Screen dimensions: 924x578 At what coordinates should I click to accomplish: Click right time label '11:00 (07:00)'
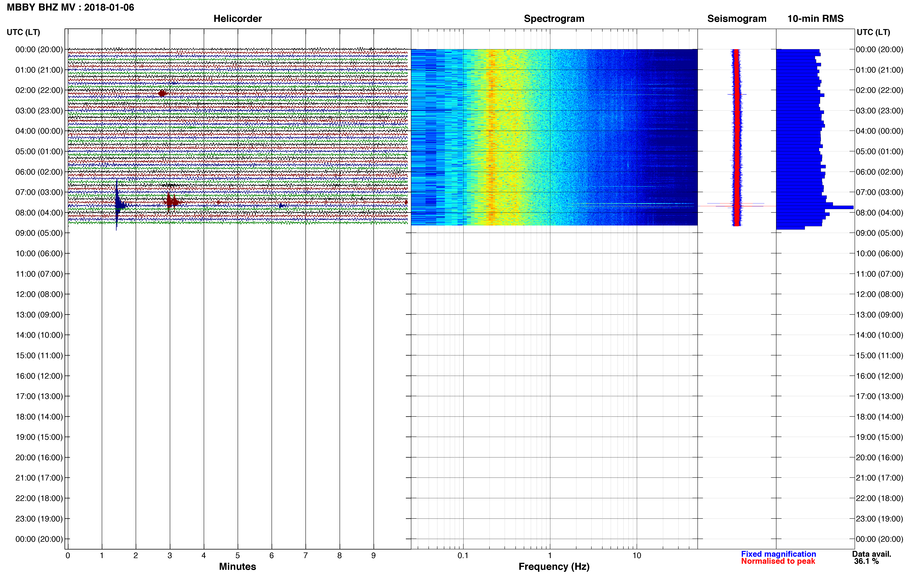pos(879,274)
